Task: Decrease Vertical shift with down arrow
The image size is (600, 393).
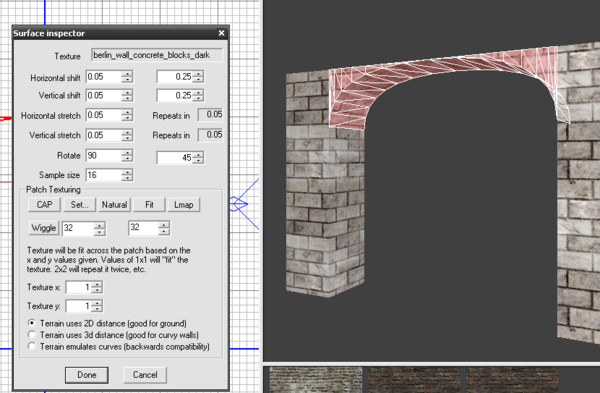Action: [127, 99]
